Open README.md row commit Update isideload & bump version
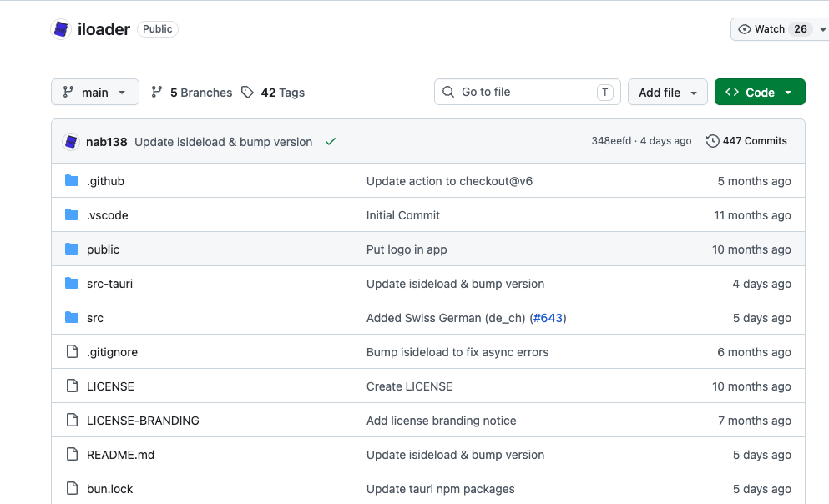Screen dimensions: 829x504 pos(455,455)
